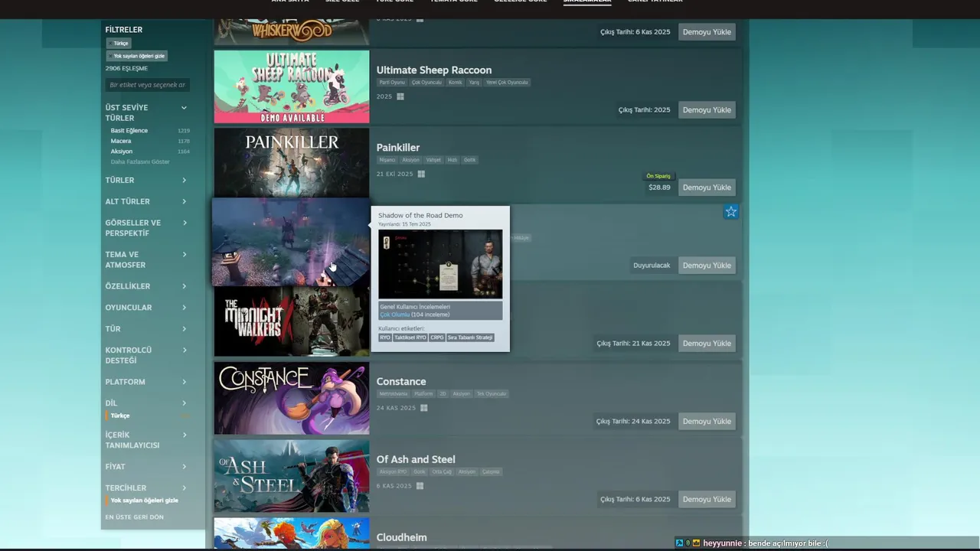Expand the OYUNCULAR filter section
Viewport: 980px width, 551px height.
coord(146,308)
